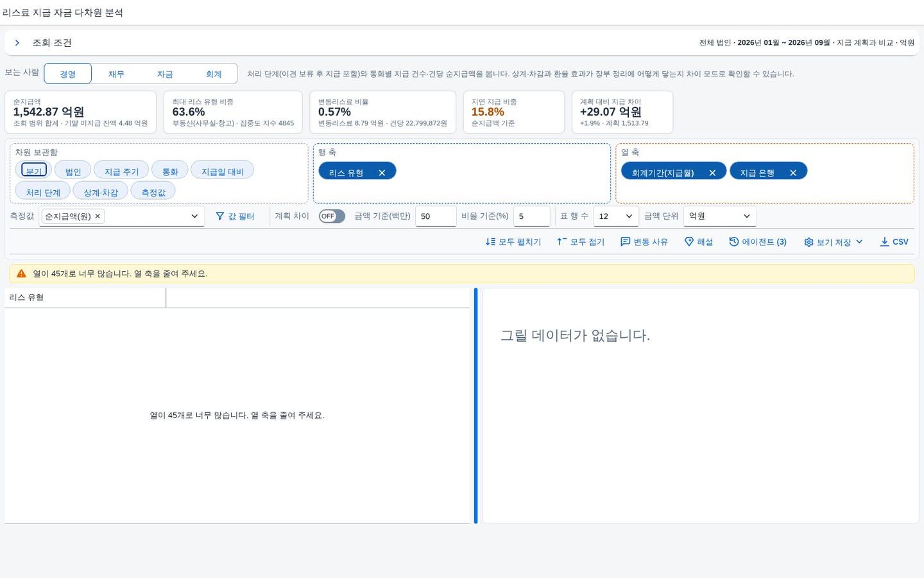This screenshot has height=578, width=924.
Task: Remove the 순지급액(원) measure tag
Action: tap(98, 216)
